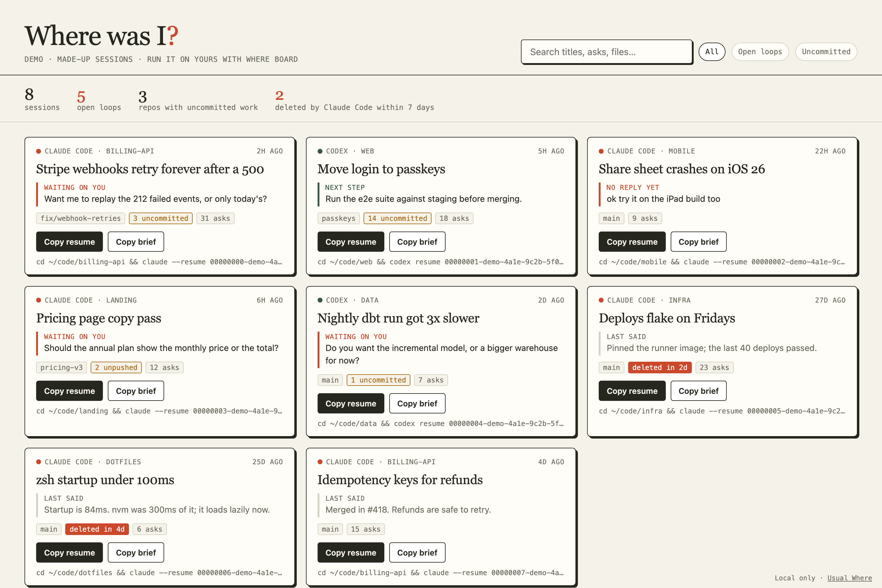882x588 pixels.
Task: Open the Usual Where footer link
Action: (x=849, y=578)
